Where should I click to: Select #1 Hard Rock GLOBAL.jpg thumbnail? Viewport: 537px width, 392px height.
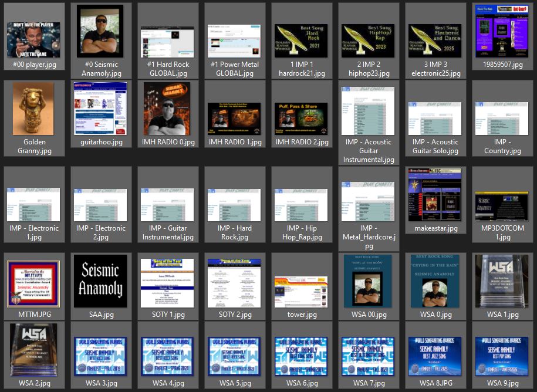coord(167,42)
